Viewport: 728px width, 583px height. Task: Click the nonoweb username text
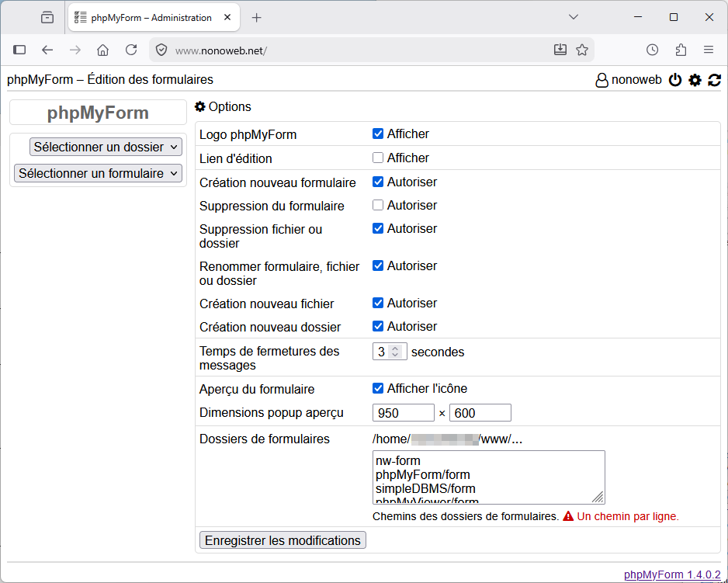tap(636, 80)
